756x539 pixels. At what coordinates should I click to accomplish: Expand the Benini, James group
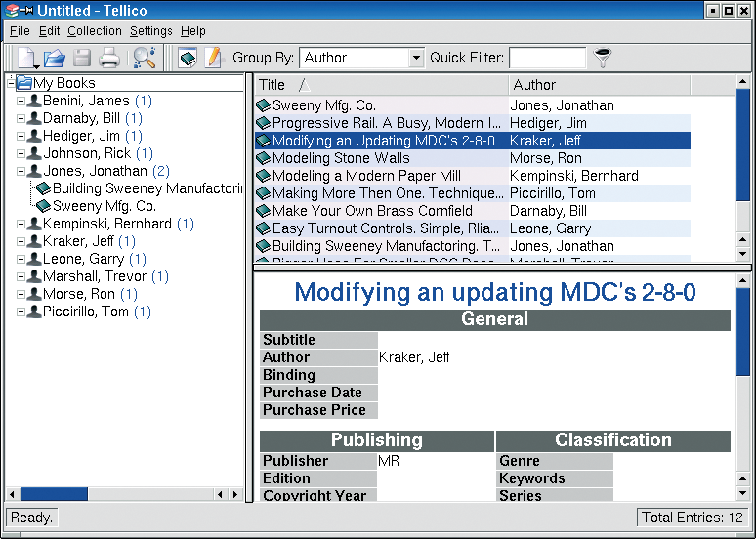21,101
